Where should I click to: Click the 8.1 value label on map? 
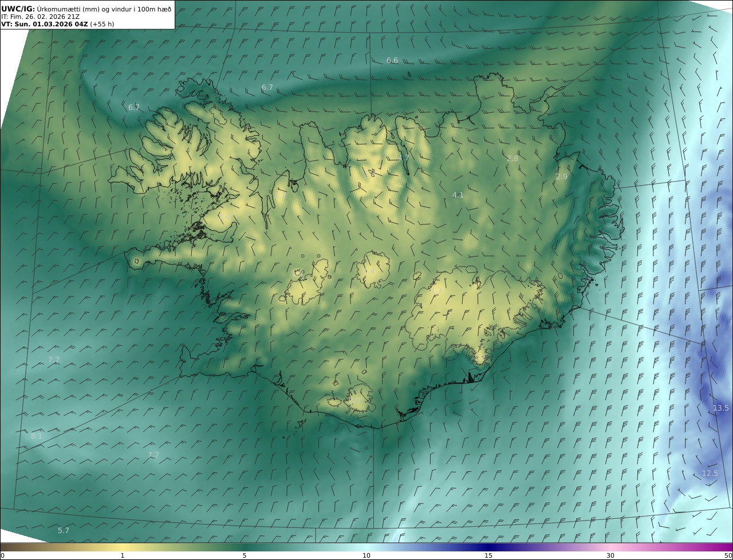(37, 436)
